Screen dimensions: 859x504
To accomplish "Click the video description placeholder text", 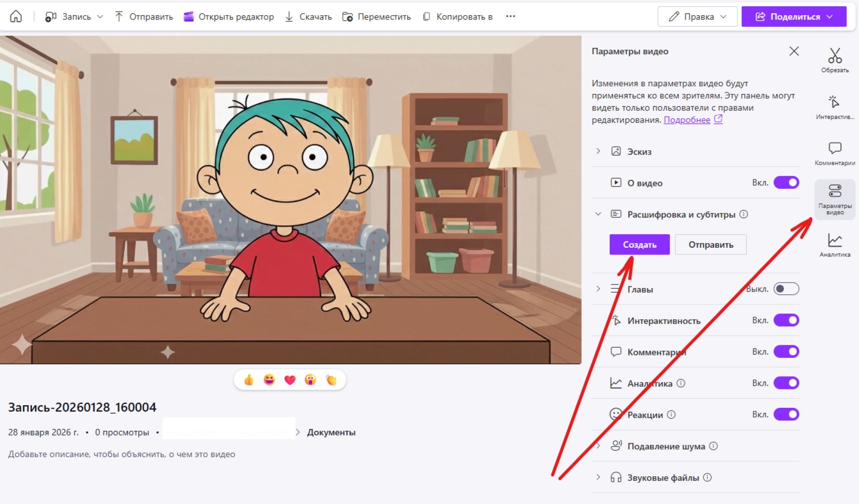I will click(122, 454).
